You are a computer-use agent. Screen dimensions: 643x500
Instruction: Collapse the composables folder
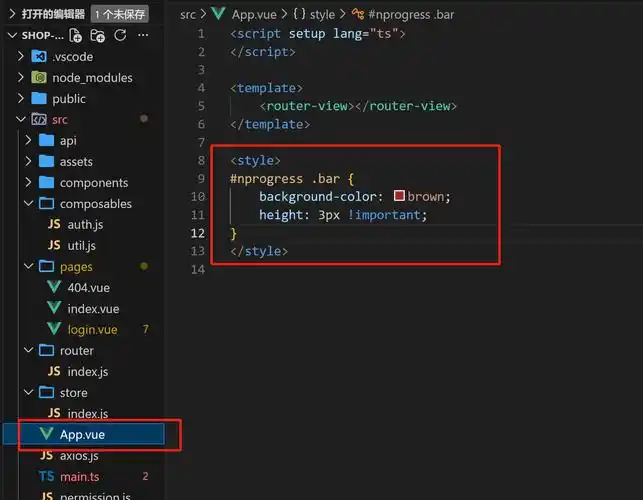[x=28, y=203]
